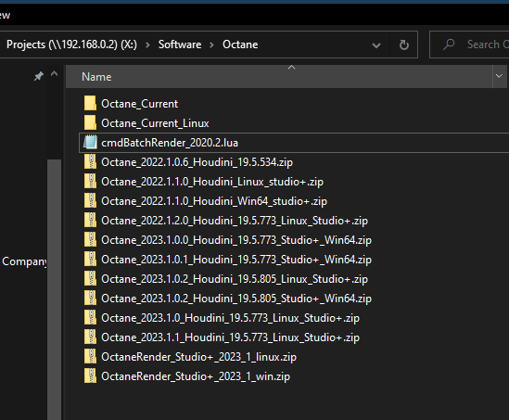Collapse navigation pane section with up chevron
Screen dimensions: 509x420
coord(54,74)
